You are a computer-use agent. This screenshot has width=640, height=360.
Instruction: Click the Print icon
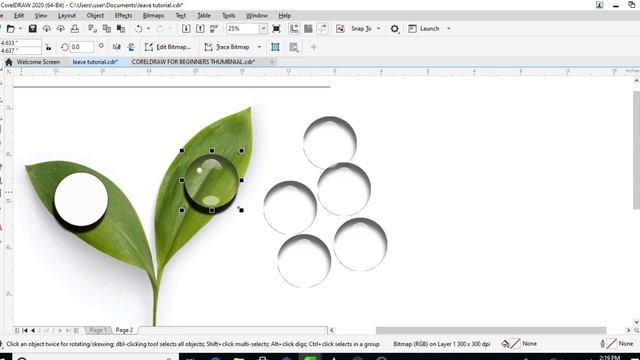click(x=75, y=29)
